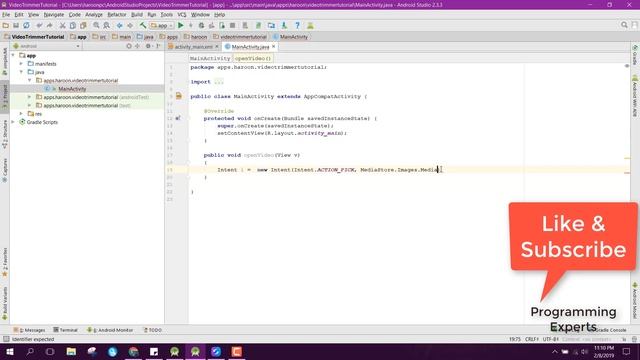Close the MainActivity.java editor tab
The image size is (640, 360).
(273, 47)
